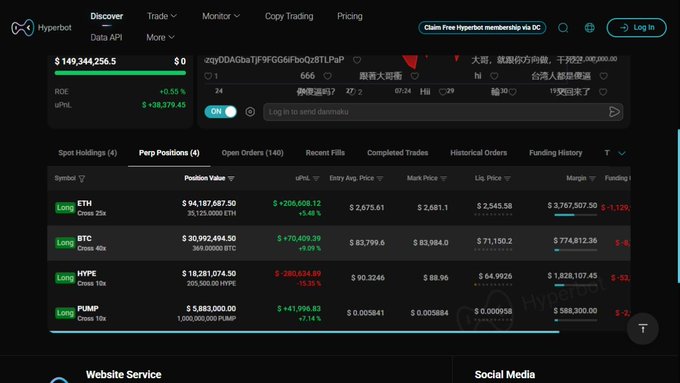The image size is (680, 383).
Task: Open the Discover page
Action: pyautogui.click(x=107, y=16)
